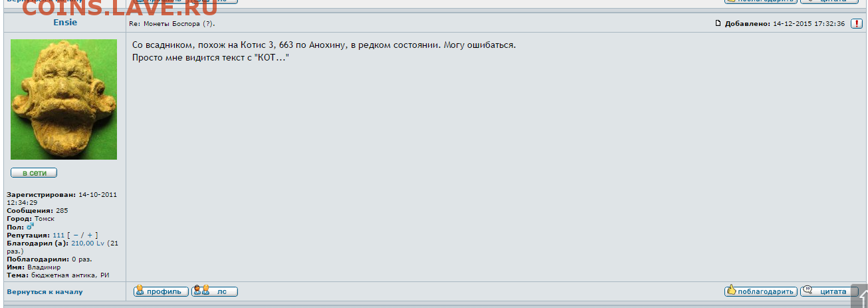Open Ensie's username link in post header
Image resolution: width=868 pixels, height=308 pixels.
click(65, 22)
